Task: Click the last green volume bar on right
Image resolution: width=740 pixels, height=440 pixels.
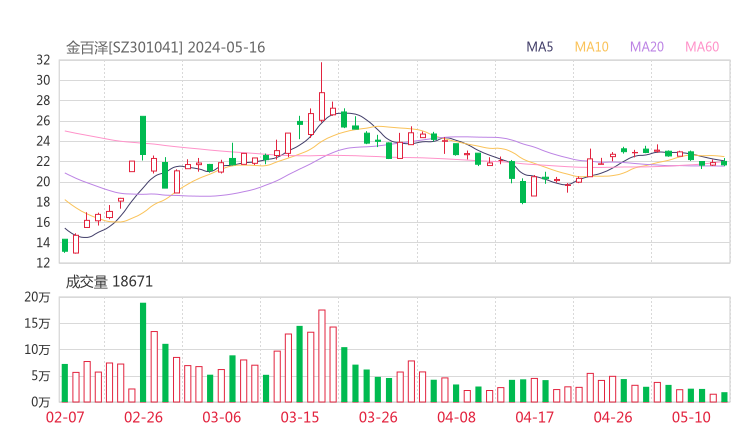Action: coord(724,397)
